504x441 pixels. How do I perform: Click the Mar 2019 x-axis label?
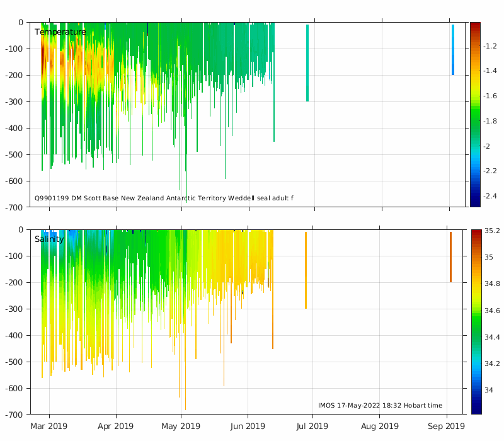49,426
